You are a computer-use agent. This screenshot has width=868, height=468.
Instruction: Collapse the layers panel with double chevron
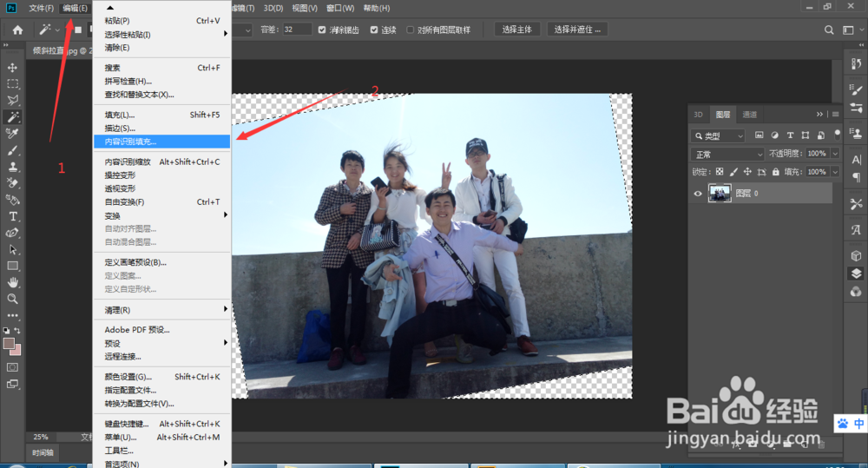click(819, 114)
